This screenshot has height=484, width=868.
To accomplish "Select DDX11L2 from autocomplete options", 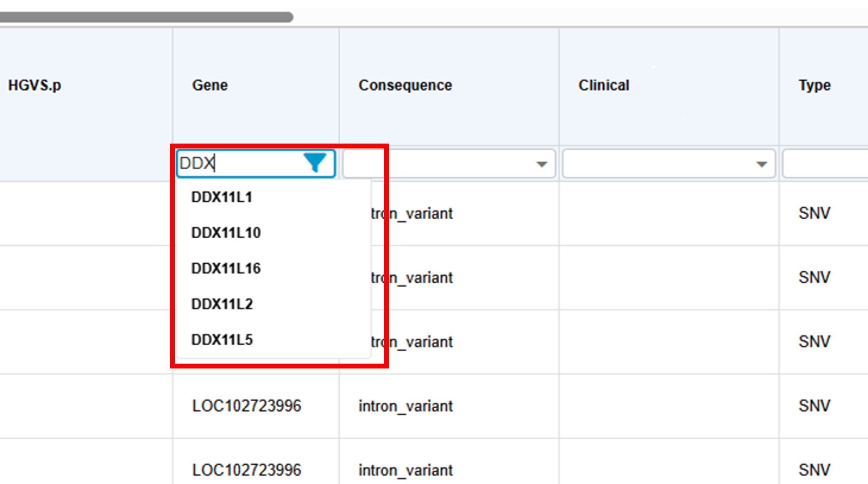I will click(x=222, y=304).
